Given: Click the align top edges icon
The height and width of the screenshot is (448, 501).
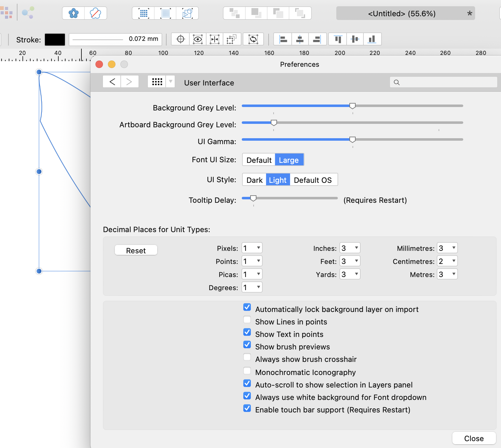Looking at the screenshot, I should point(338,39).
